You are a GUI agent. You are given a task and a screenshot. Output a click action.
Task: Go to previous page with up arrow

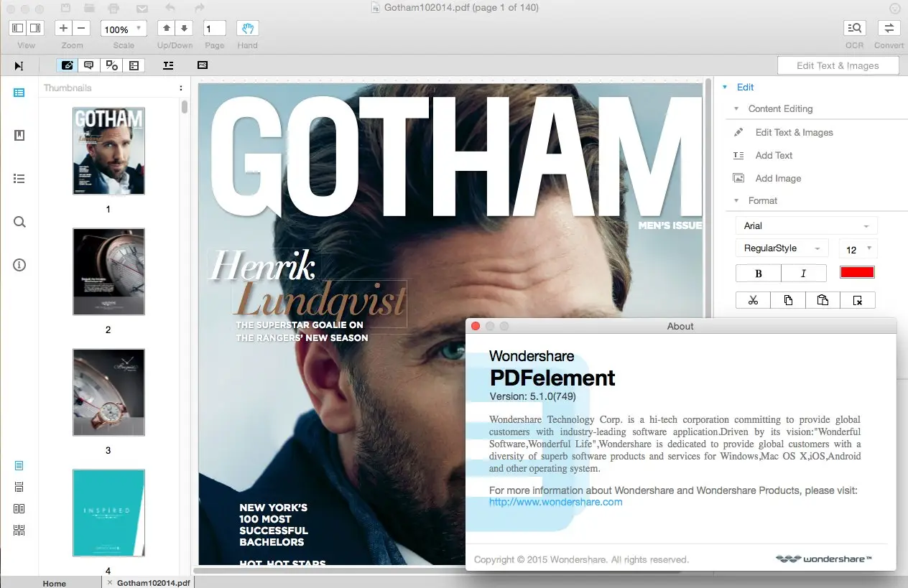167,28
